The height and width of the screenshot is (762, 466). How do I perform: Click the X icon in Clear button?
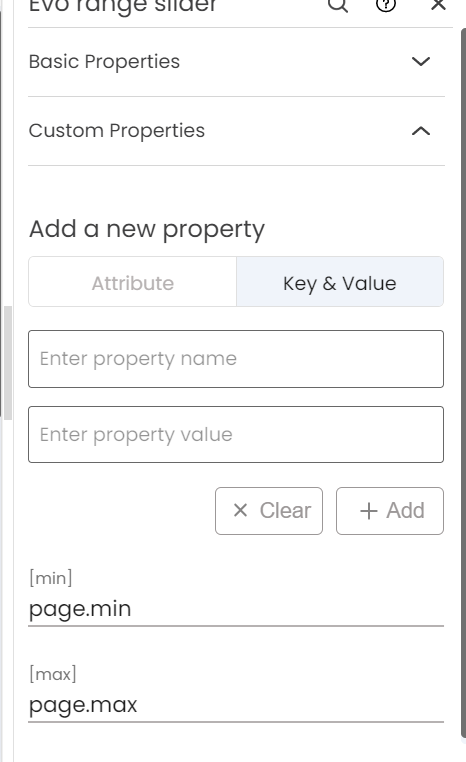241,510
